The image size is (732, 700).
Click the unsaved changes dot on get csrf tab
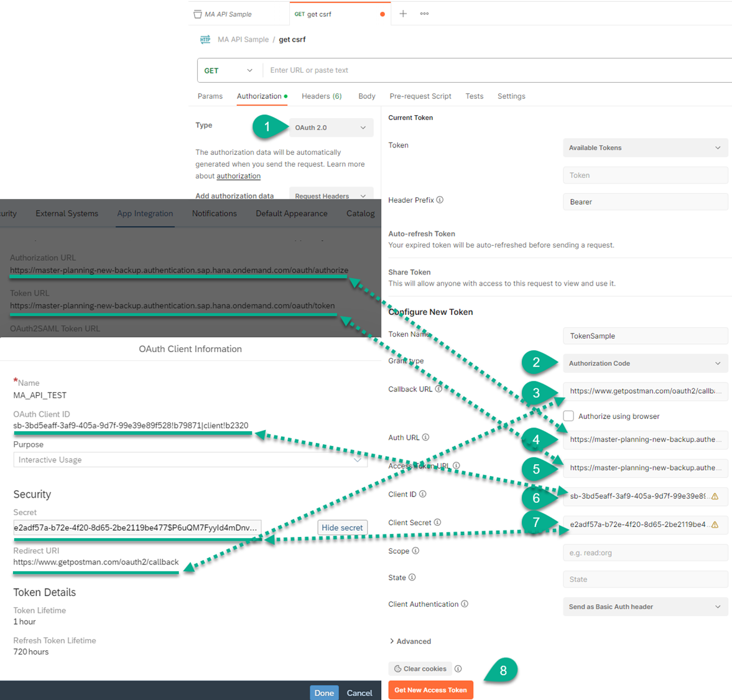[382, 14]
